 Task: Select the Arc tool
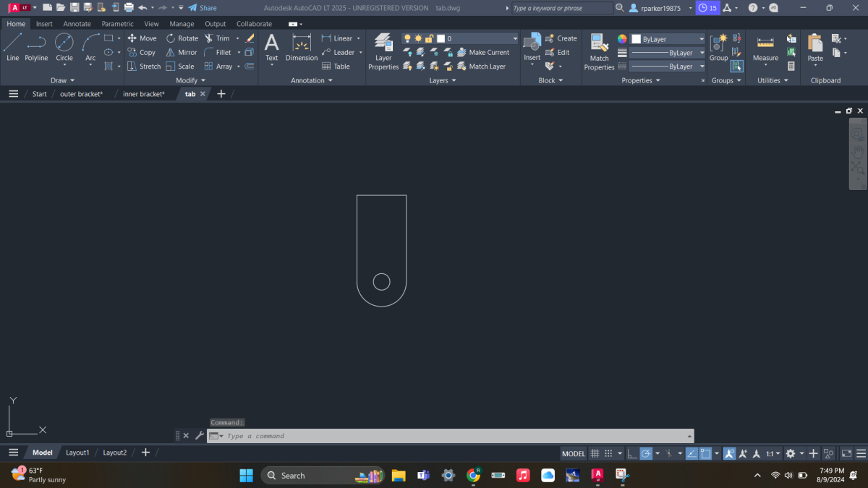pos(90,47)
